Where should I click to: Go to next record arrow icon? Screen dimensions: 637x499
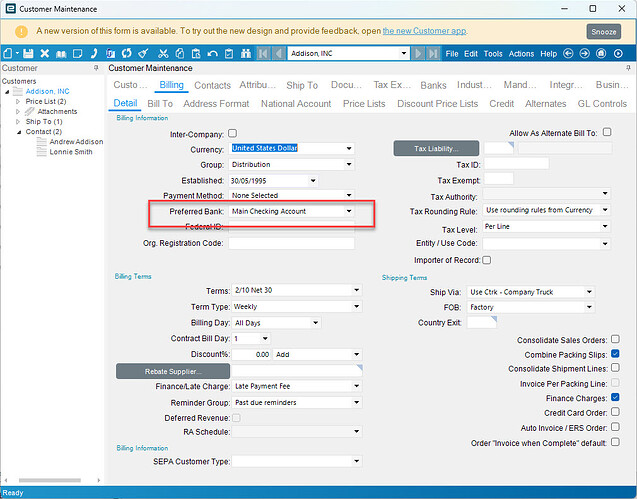pos(418,53)
